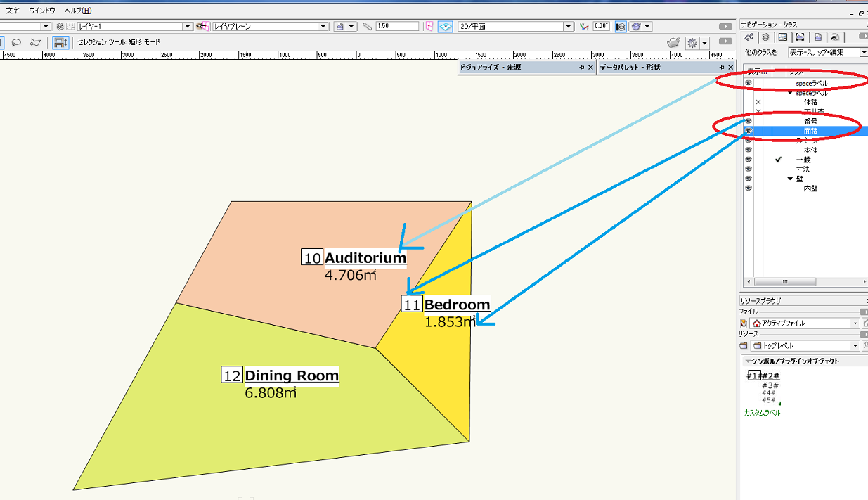Open the ウインドウ menu
Viewport: 868px width, 500px height.
[x=42, y=11]
